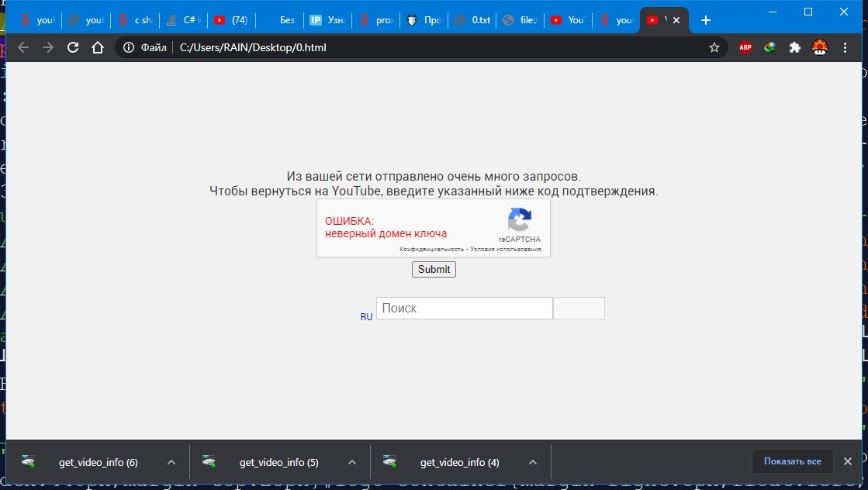The image size is (868, 490).
Task: Click the get_video_info (5) file icon
Action: [x=209, y=461]
